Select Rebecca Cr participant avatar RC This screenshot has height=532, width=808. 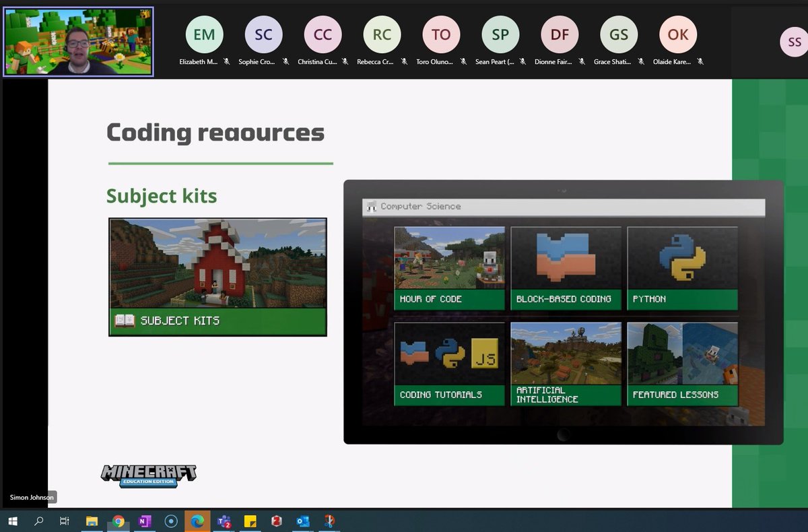tap(382, 34)
